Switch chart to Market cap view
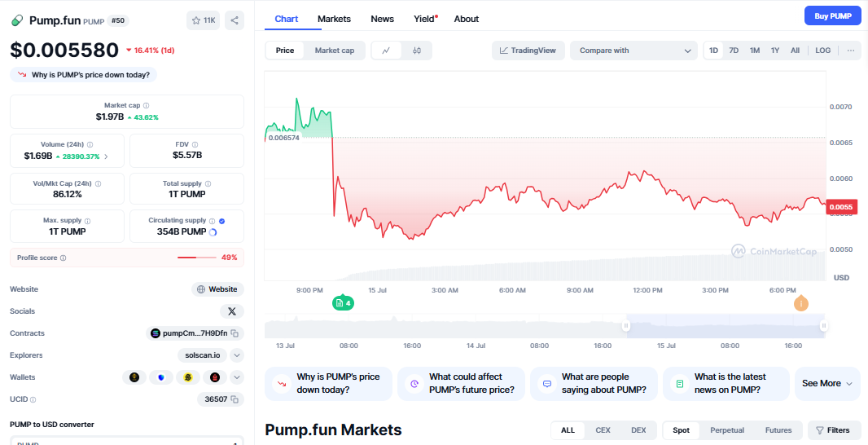 click(335, 51)
